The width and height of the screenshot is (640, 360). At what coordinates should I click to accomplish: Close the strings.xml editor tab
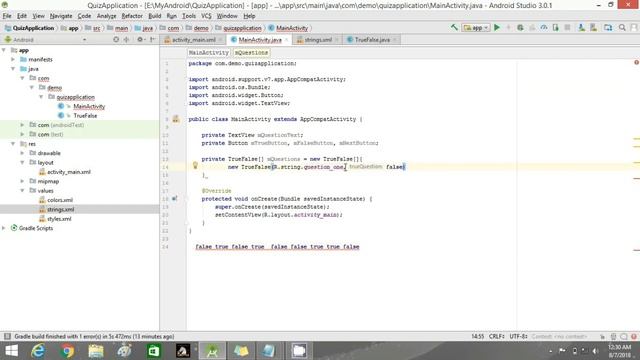tap(337, 40)
